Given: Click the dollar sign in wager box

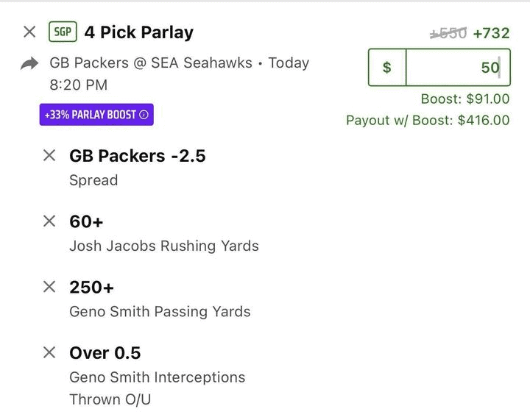Looking at the screenshot, I should pyautogui.click(x=387, y=68).
